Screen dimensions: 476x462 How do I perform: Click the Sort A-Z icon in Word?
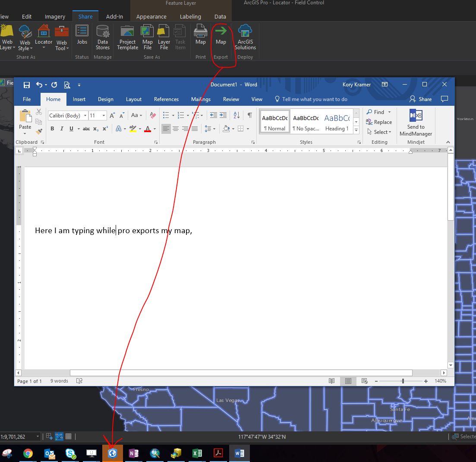pyautogui.click(x=236, y=115)
